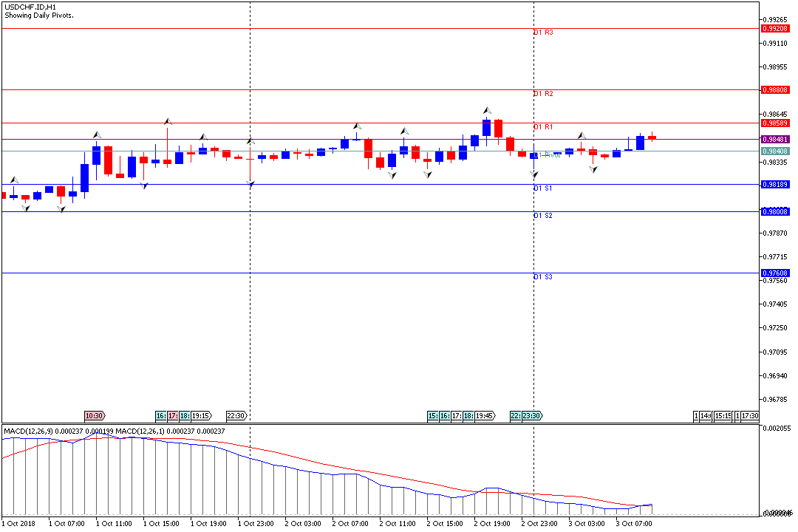Click the '2 Oct 23:00' time axis label

539,524
